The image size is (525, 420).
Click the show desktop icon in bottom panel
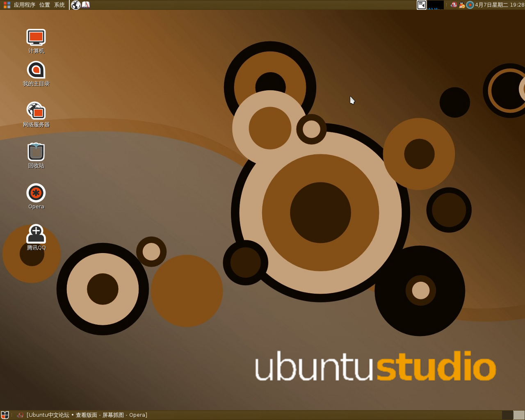pyautogui.click(x=5, y=415)
